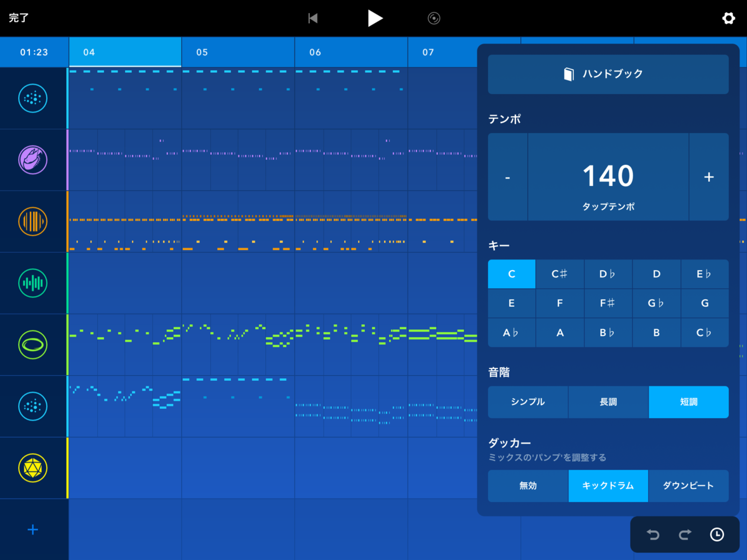Image resolution: width=747 pixels, height=560 pixels.
Task: Set key to D♭
Action: pyautogui.click(x=608, y=274)
